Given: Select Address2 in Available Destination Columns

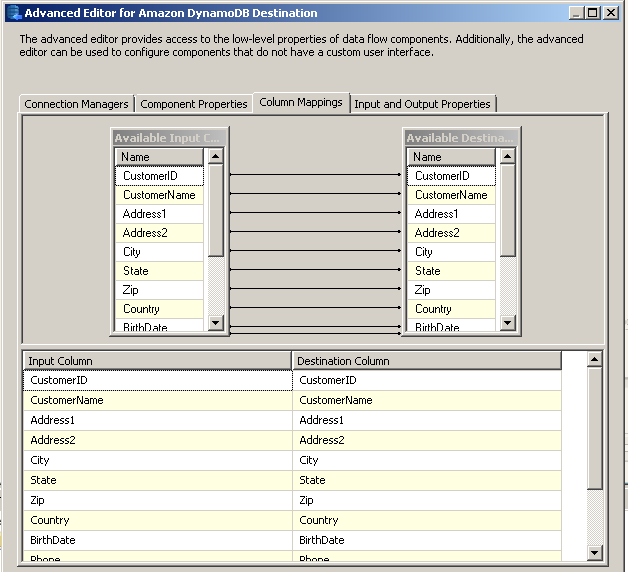Looking at the screenshot, I should pyautogui.click(x=451, y=233).
